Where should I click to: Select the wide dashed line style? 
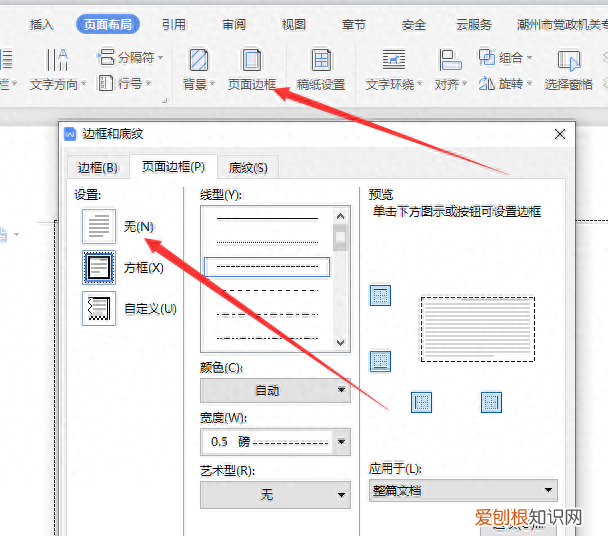267,290
